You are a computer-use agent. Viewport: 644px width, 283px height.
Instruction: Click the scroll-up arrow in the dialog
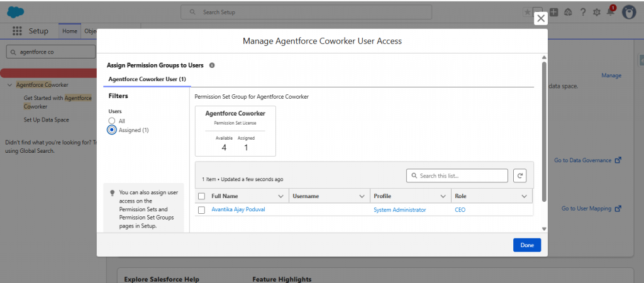[x=544, y=57]
